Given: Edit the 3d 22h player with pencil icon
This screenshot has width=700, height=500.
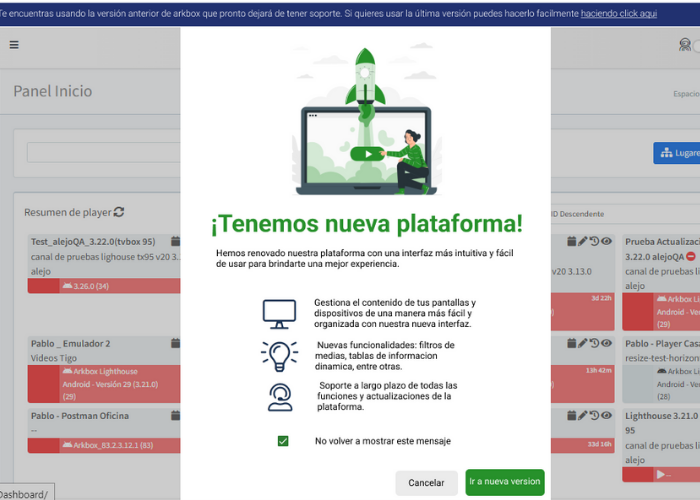Looking at the screenshot, I should [x=583, y=242].
